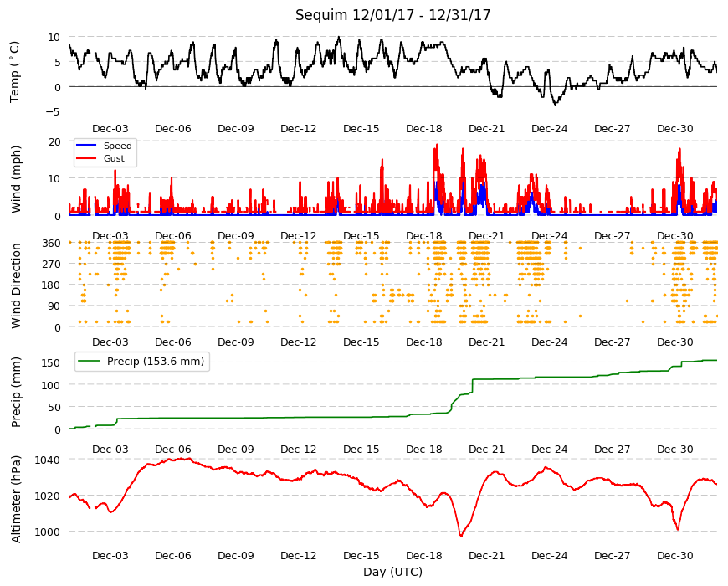The width and height of the screenshot is (728, 586).
Task: Click the green Precip legend line swatch
Action: [90, 362]
